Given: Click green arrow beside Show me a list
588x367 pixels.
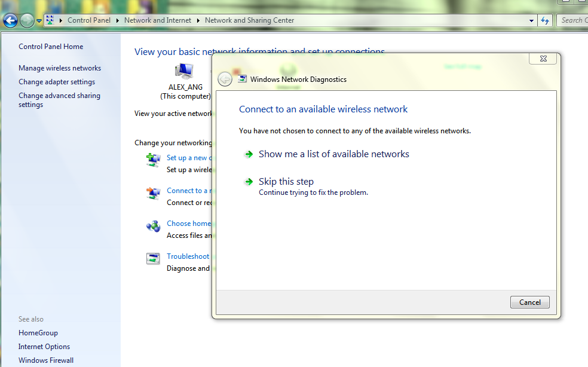Looking at the screenshot, I should coord(249,154).
